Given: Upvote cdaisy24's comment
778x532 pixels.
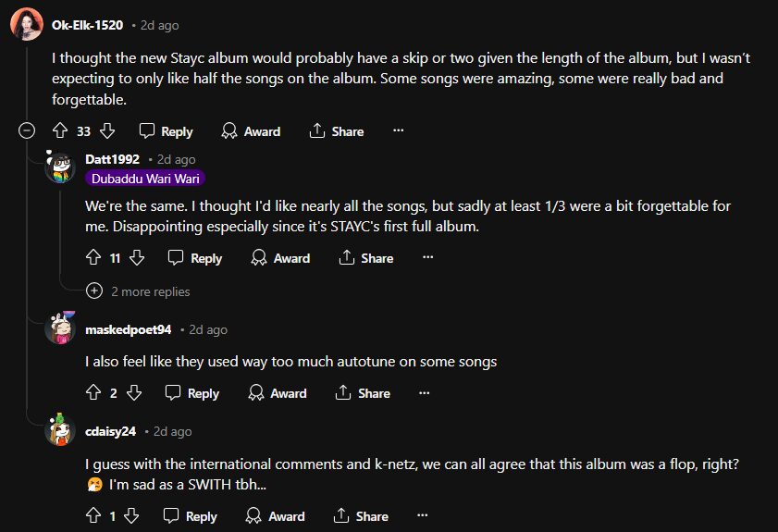Looking at the screenshot, I should pos(93,516).
